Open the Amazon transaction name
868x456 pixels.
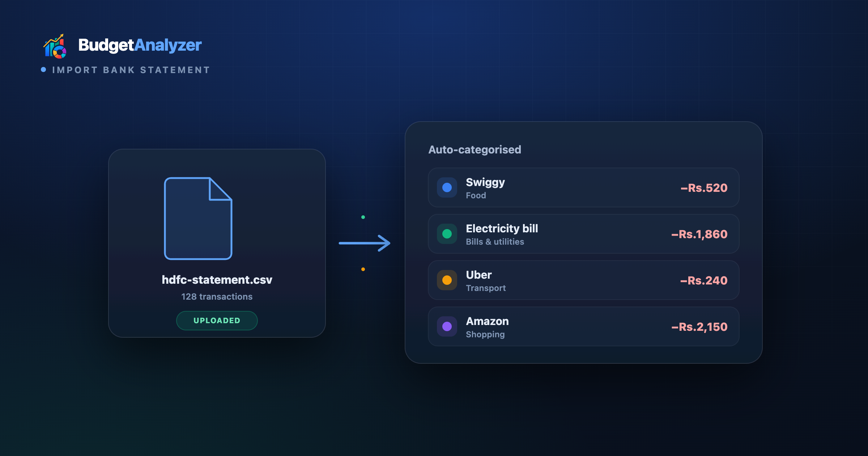click(x=487, y=321)
